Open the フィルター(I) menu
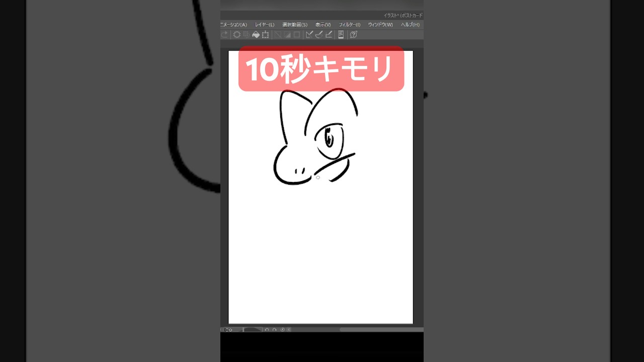Screen dimensions: 644x362 click(351, 24)
